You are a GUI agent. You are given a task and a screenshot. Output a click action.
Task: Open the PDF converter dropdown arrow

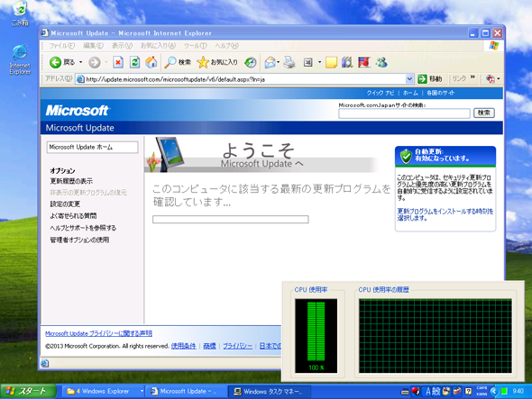[498, 79]
